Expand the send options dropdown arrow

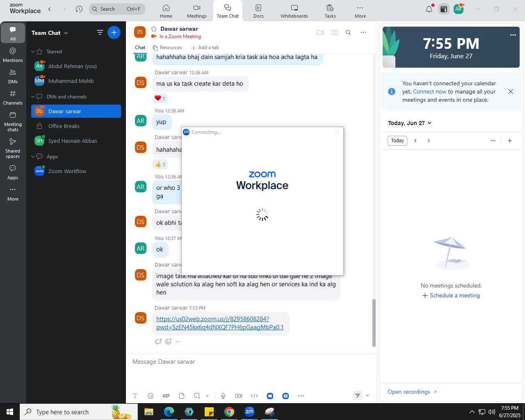pyautogui.click(x=367, y=395)
